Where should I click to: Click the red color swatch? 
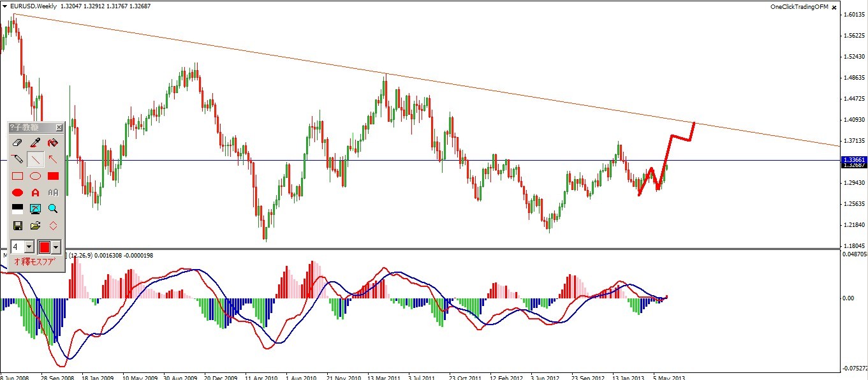coord(45,247)
